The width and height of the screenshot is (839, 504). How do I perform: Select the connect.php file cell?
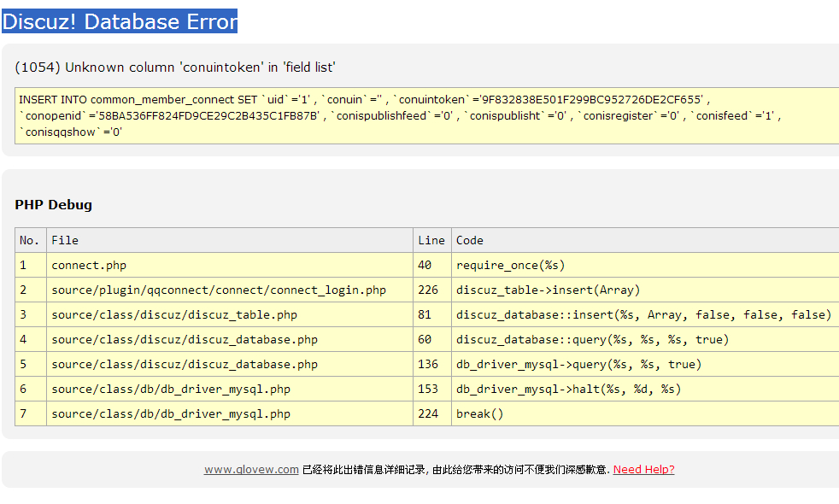point(89,265)
